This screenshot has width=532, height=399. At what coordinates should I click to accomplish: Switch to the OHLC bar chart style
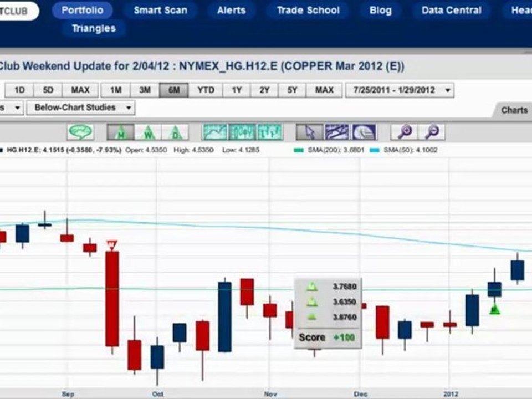tap(269, 132)
